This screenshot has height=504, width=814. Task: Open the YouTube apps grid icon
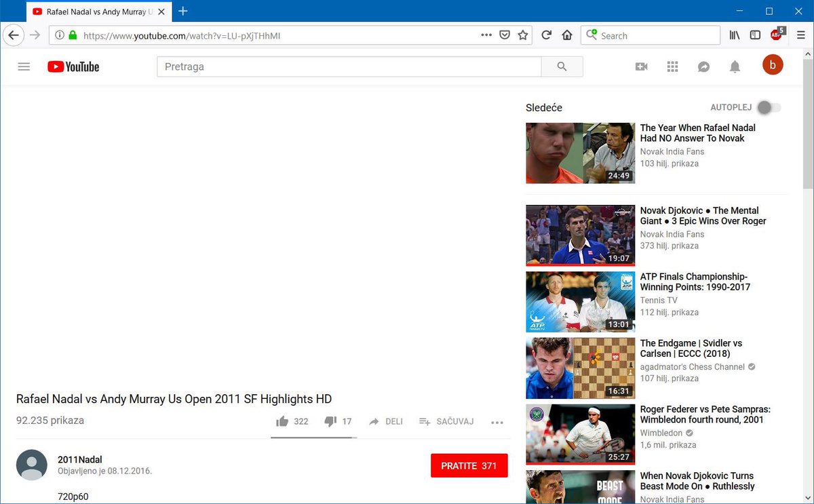[x=672, y=66]
